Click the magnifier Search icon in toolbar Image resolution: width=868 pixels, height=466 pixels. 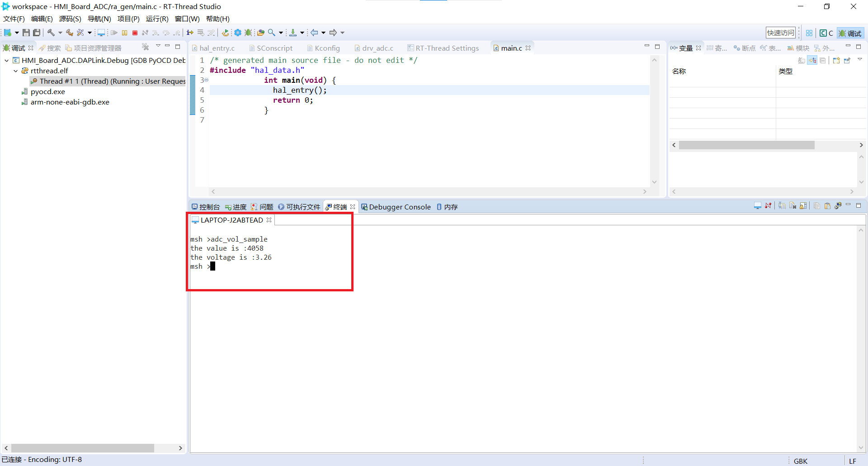pos(271,33)
